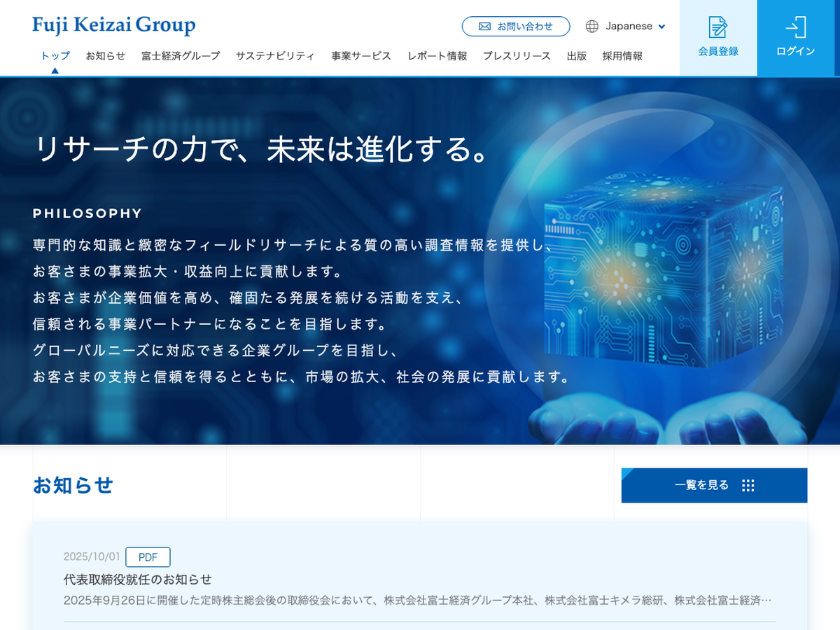Click the dropdown chevron next to Japanese
Viewport: 840px width, 630px height.
(661, 27)
